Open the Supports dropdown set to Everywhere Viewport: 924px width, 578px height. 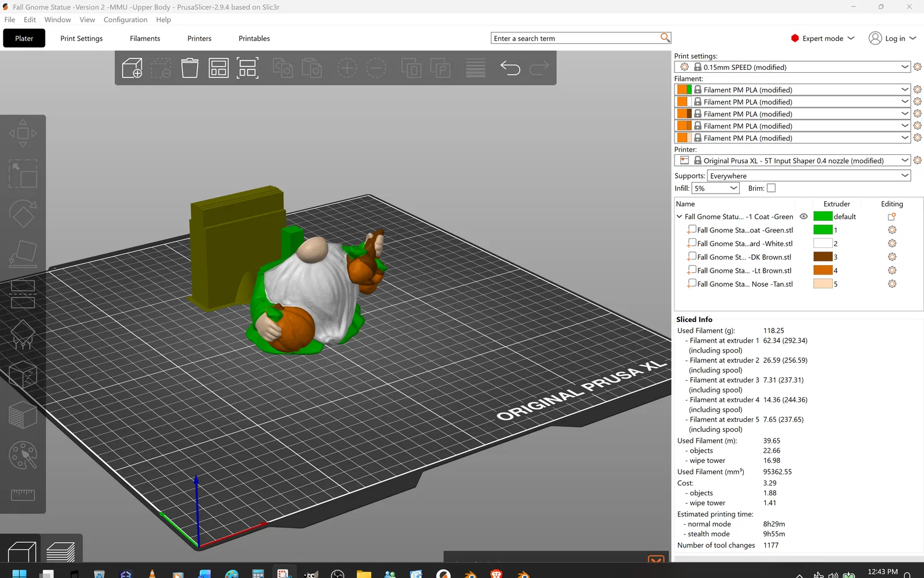tap(809, 176)
